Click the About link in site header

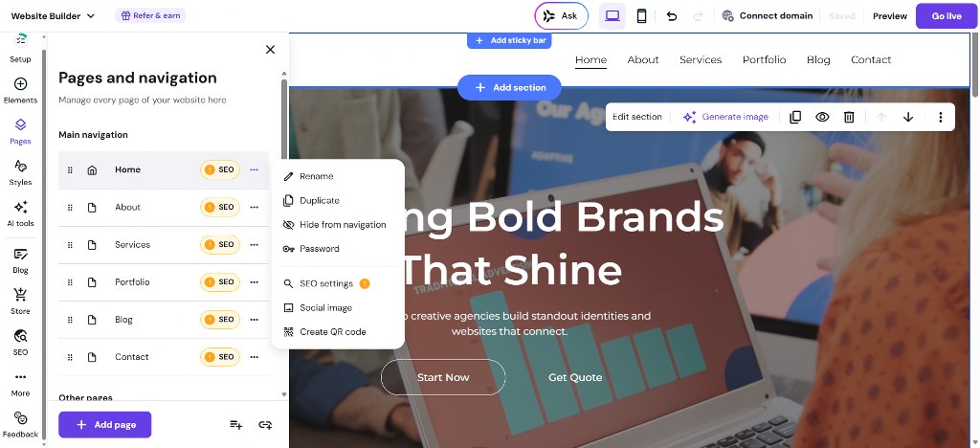(642, 60)
